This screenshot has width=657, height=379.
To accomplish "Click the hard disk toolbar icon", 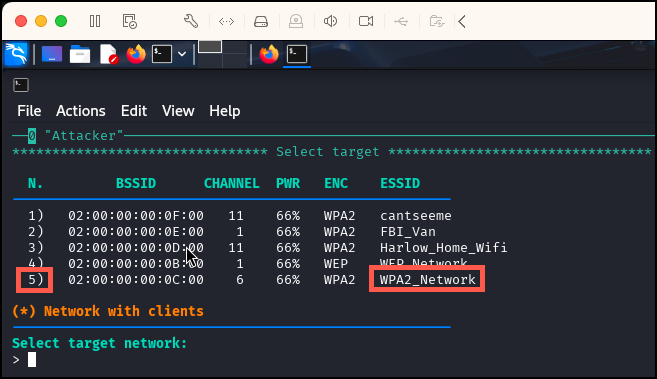I will [x=261, y=21].
